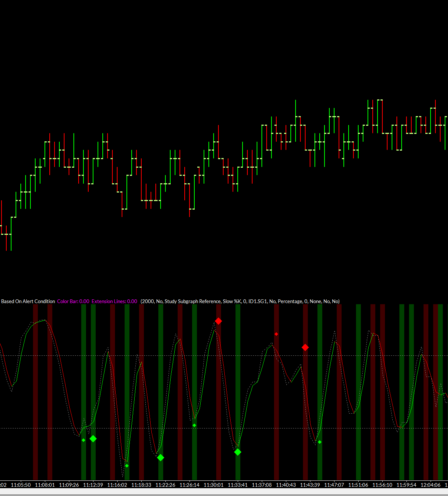Image resolution: width=448 pixels, height=496 pixels.
Task: Click the 11:40:43 time axis label
Action: pyautogui.click(x=286, y=485)
